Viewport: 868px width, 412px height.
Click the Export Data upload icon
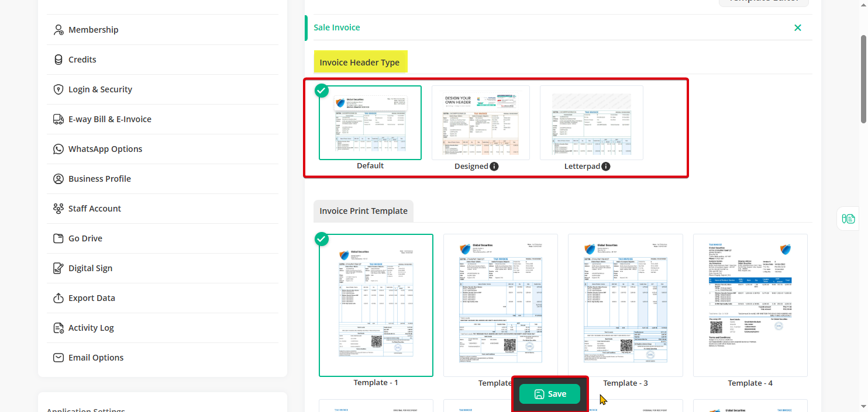coord(58,298)
